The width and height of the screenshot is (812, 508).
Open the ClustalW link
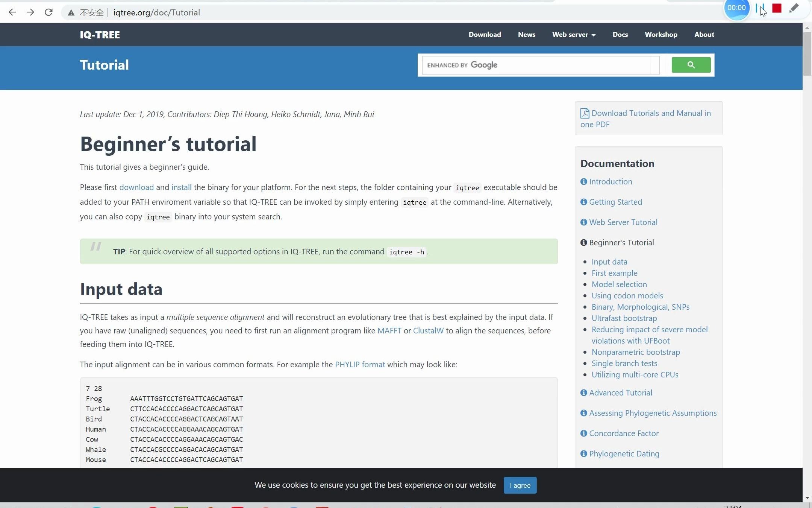428,331
